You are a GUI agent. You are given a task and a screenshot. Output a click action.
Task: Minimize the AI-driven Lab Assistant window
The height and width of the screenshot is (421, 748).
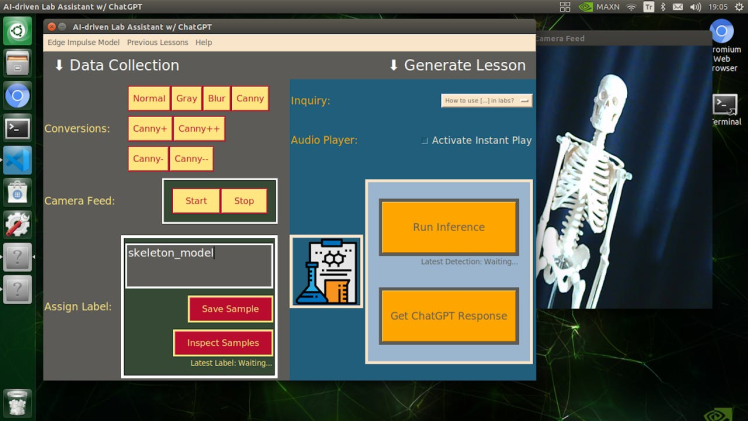(62, 27)
